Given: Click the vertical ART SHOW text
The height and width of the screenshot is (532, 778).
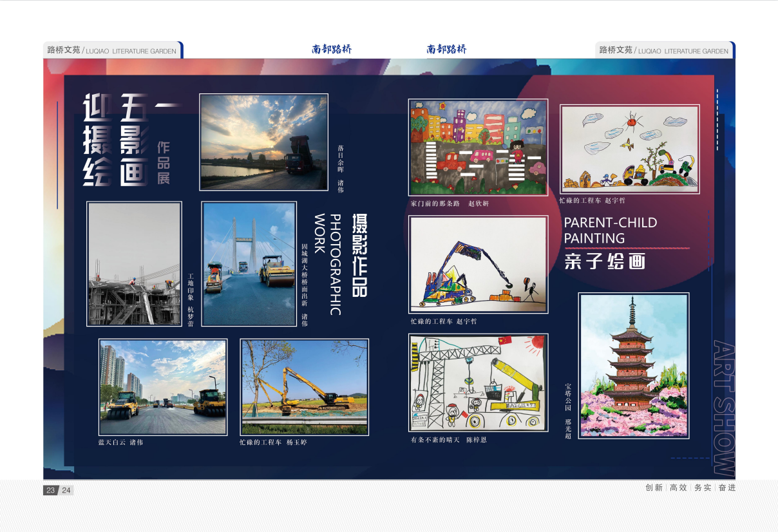Looking at the screenshot, I should (724, 408).
